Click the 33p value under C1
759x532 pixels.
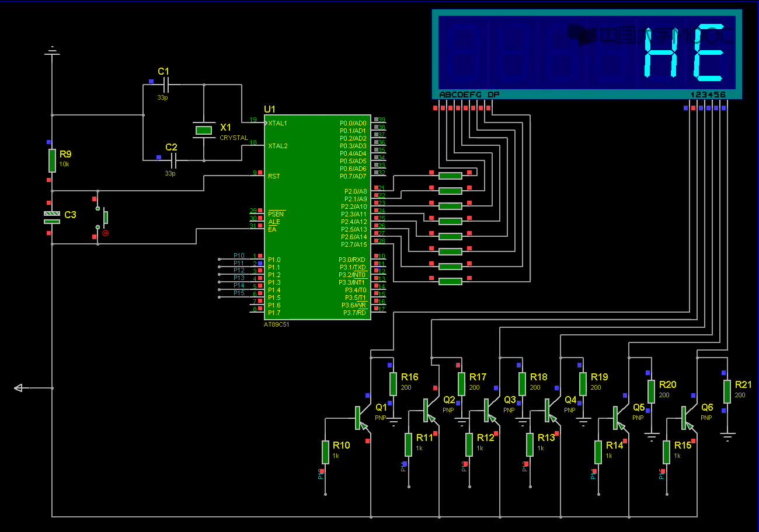(162, 98)
